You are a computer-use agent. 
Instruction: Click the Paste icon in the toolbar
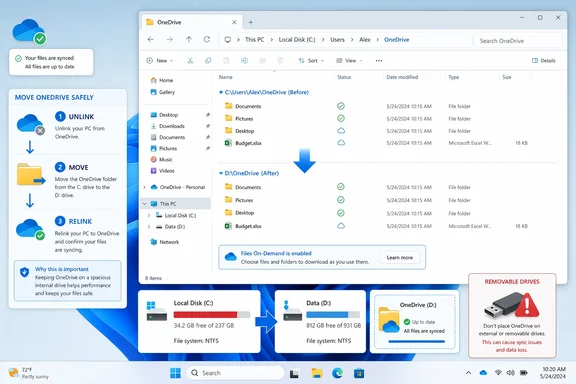(226, 61)
